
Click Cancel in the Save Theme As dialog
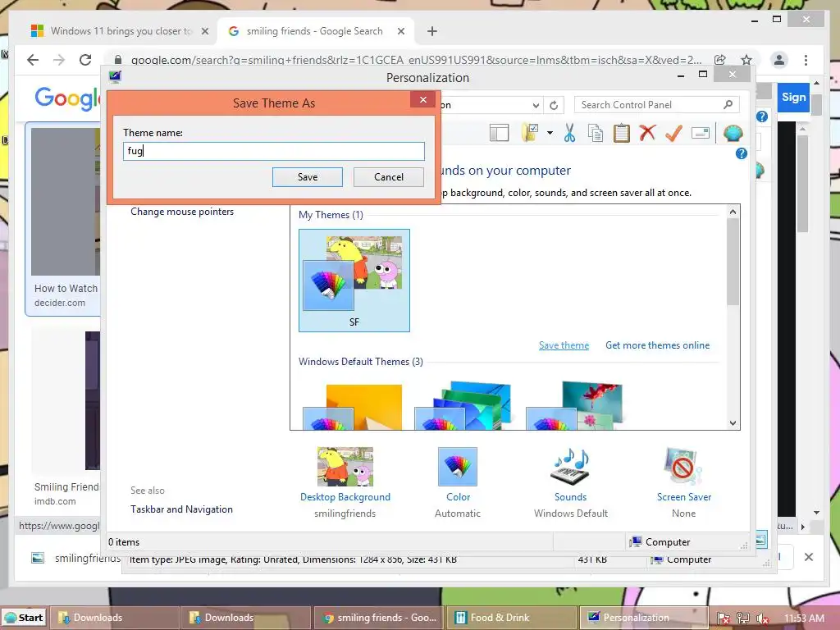tap(388, 177)
